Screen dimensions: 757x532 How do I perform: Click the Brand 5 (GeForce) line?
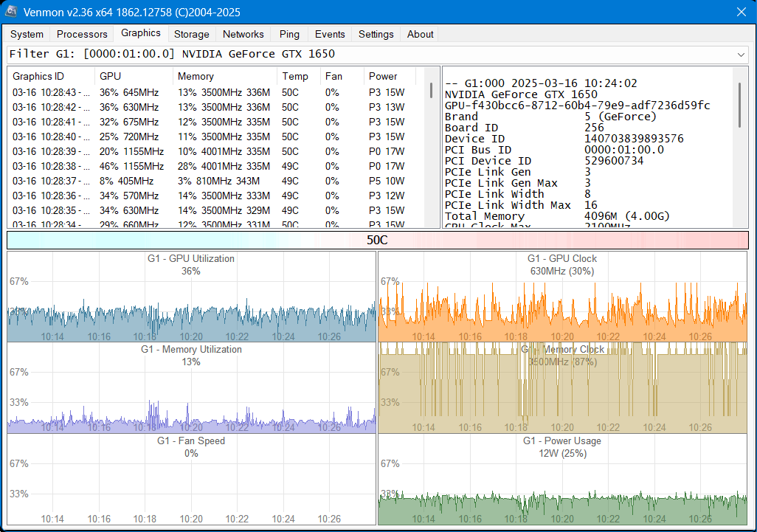tap(550, 117)
